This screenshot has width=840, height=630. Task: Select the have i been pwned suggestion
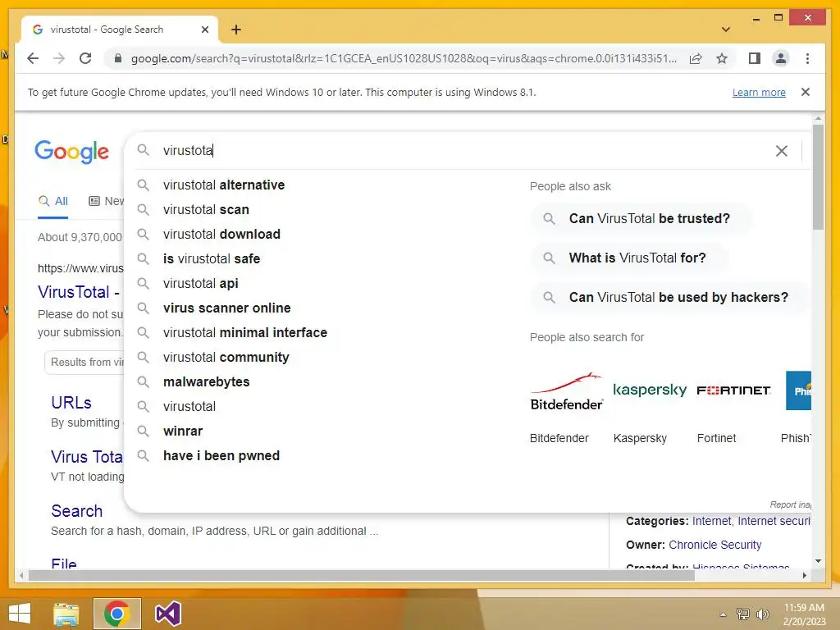pos(221,456)
